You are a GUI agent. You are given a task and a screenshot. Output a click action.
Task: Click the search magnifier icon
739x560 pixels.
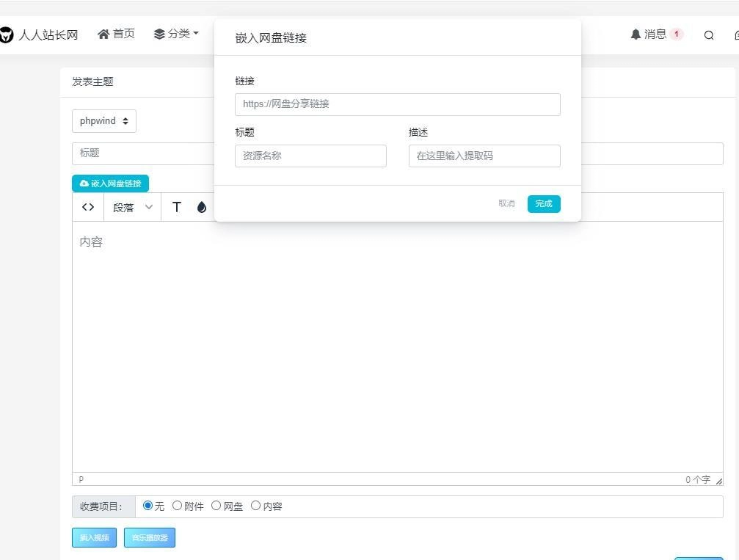pos(708,34)
